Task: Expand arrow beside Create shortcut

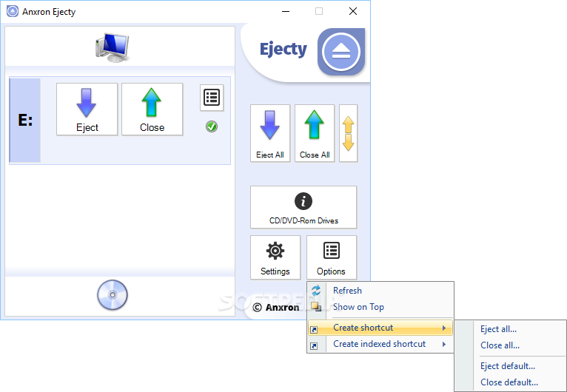Action: (444, 328)
